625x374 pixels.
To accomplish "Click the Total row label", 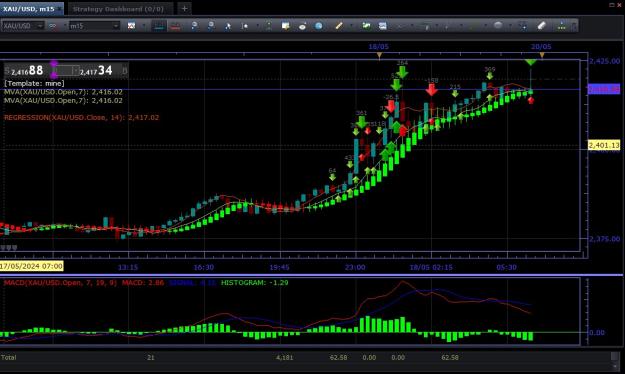I will [x=9, y=357].
